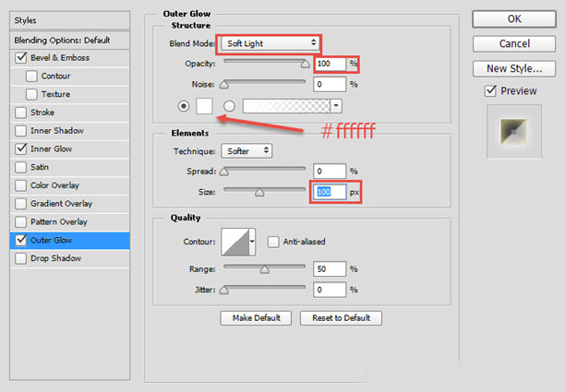Click the glow gradient preview bar
Image resolution: width=565 pixels, height=392 pixels.
(286, 106)
